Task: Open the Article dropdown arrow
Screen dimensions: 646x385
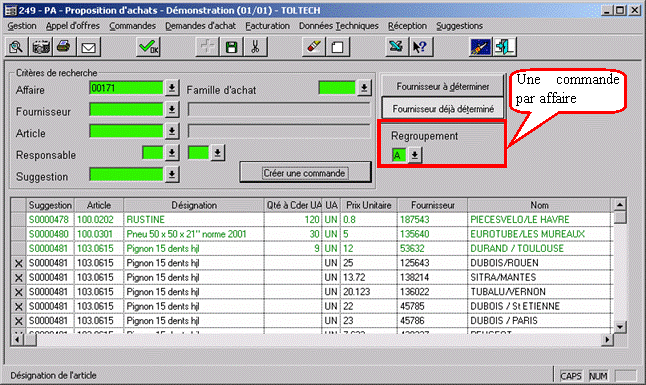Action: click(172, 131)
